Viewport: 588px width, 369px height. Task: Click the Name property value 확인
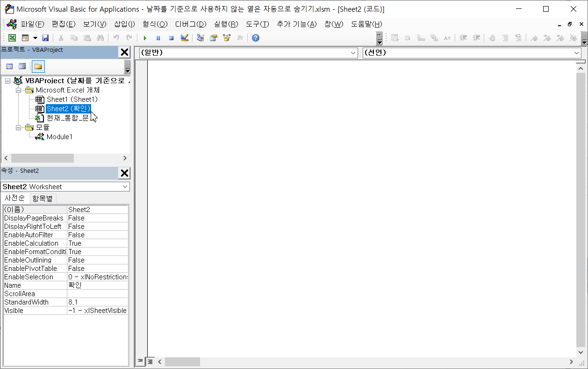pyautogui.click(x=97, y=285)
